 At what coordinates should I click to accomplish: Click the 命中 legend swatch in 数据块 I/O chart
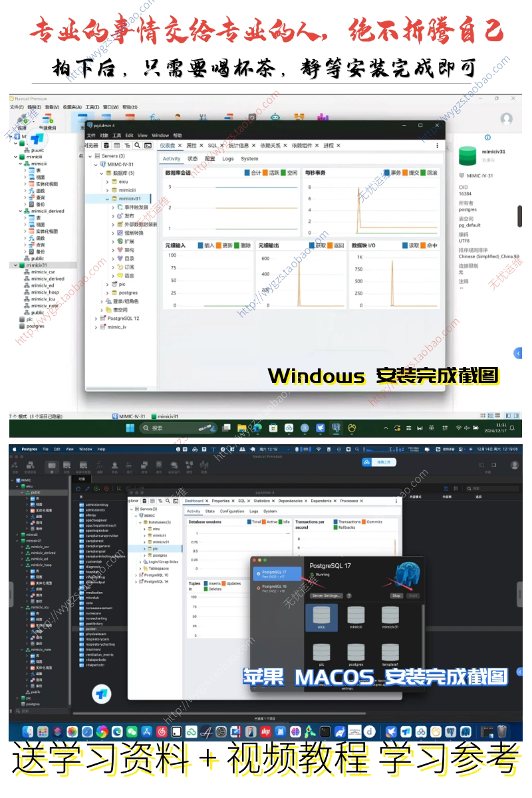(x=424, y=245)
